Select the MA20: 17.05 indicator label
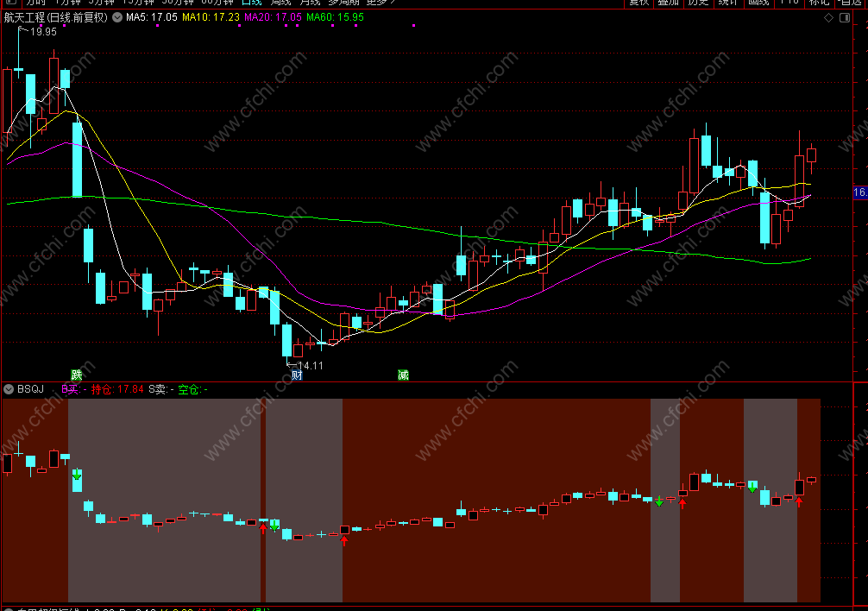Image resolution: width=868 pixels, height=611 pixels. click(273, 17)
